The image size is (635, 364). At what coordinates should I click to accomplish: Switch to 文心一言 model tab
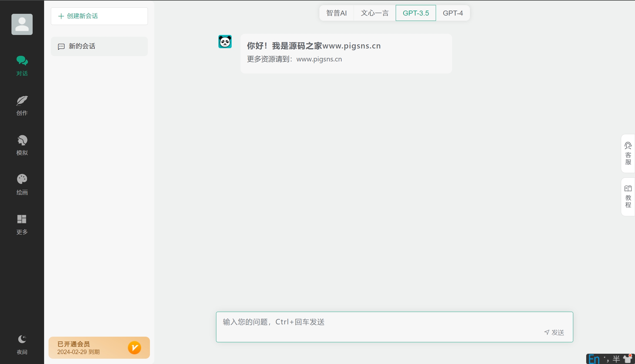(375, 13)
